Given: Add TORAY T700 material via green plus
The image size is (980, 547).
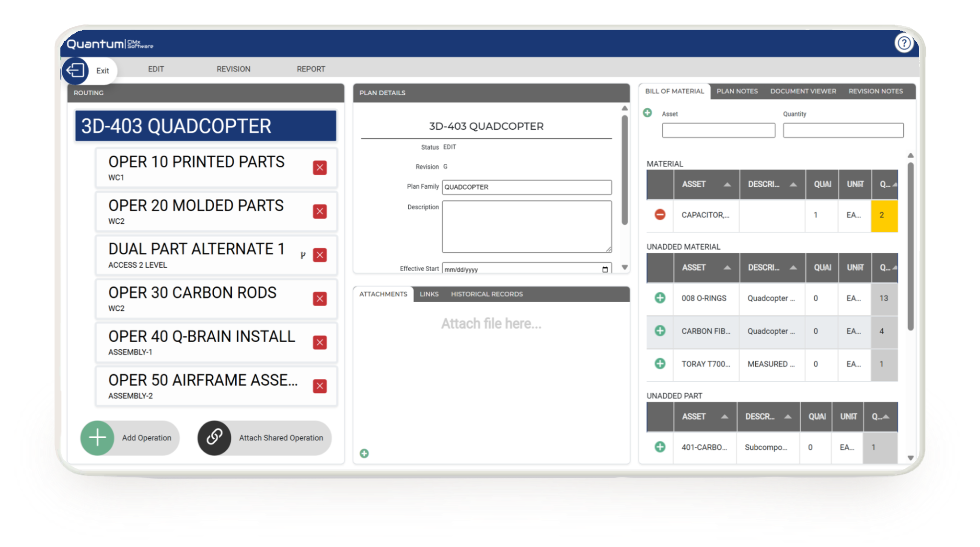Looking at the screenshot, I should 659,364.
